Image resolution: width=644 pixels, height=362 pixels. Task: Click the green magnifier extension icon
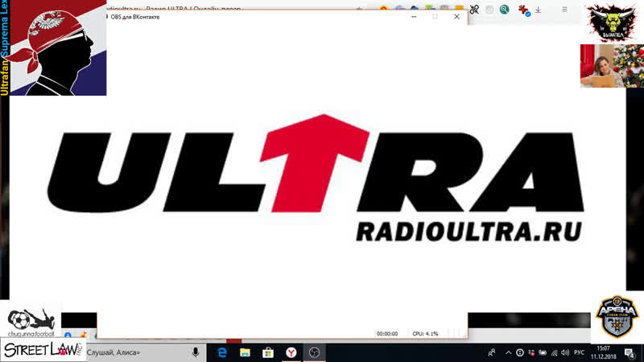(x=505, y=9)
